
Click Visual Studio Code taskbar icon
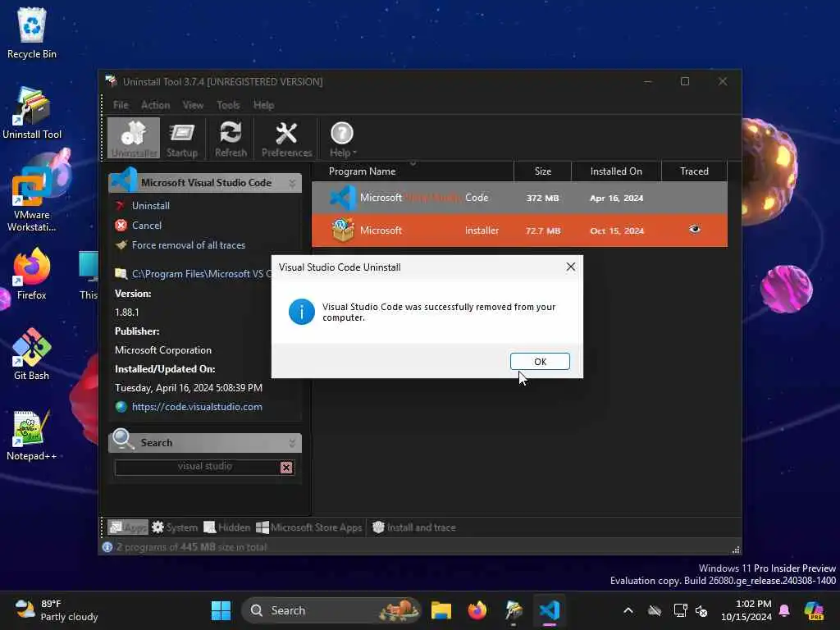pos(550,610)
